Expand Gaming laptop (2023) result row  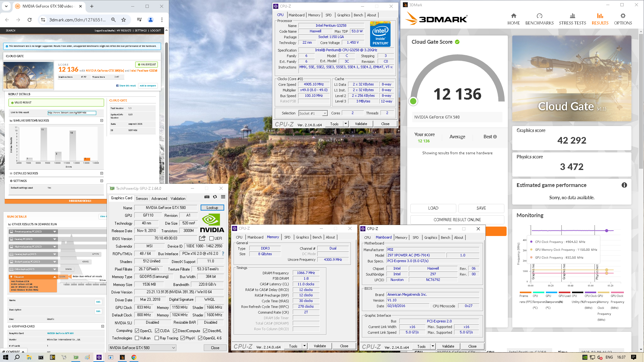(55, 254)
